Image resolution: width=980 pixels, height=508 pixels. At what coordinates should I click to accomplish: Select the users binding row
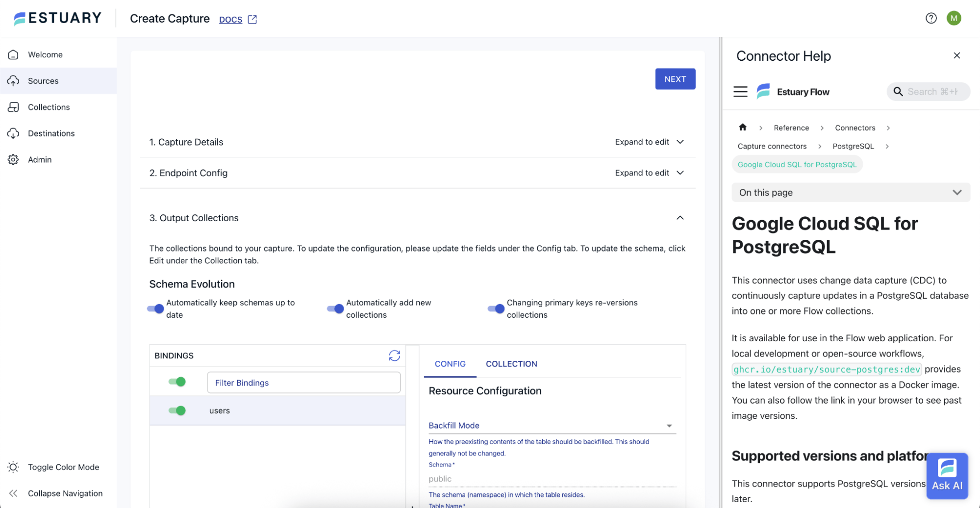click(x=277, y=410)
